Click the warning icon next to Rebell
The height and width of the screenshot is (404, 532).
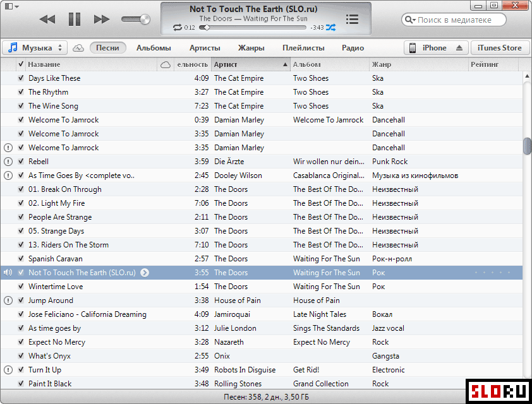8,162
